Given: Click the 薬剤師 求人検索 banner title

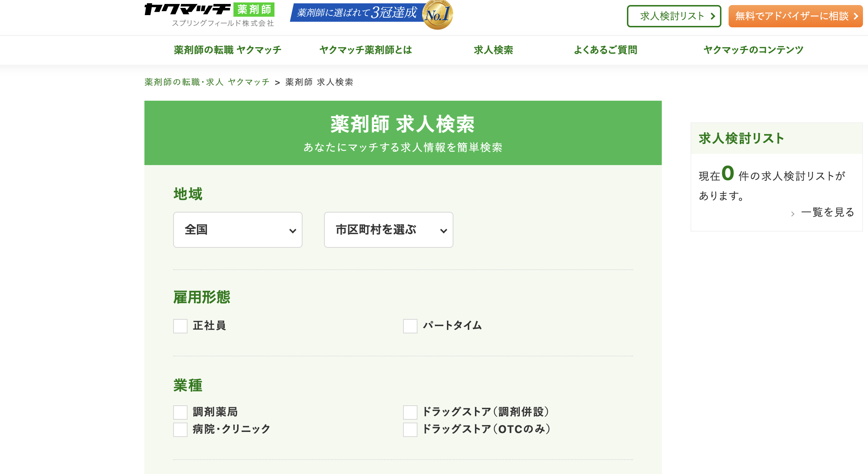Looking at the screenshot, I should [x=403, y=124].
